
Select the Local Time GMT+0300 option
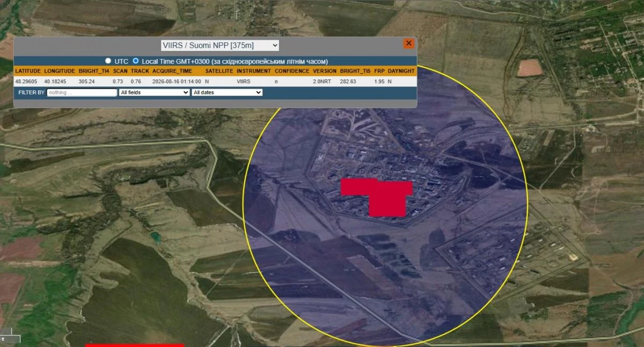coord(136,61)
